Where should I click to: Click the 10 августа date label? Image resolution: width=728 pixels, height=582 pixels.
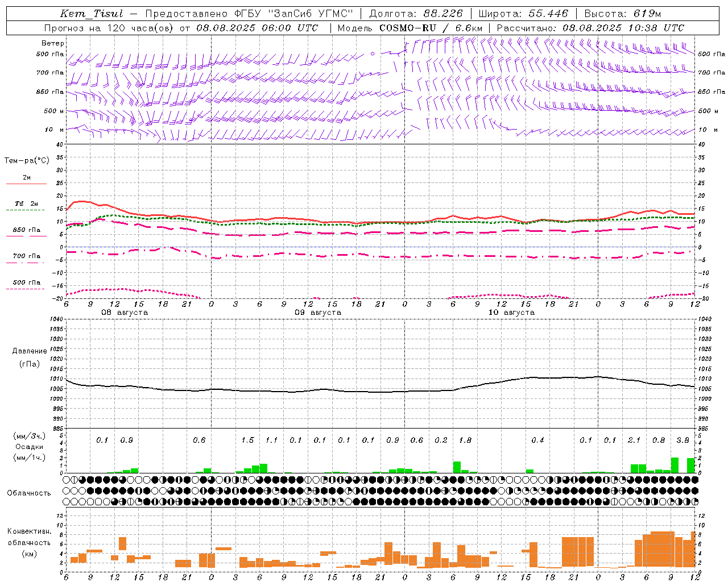[x=511, y=313]
